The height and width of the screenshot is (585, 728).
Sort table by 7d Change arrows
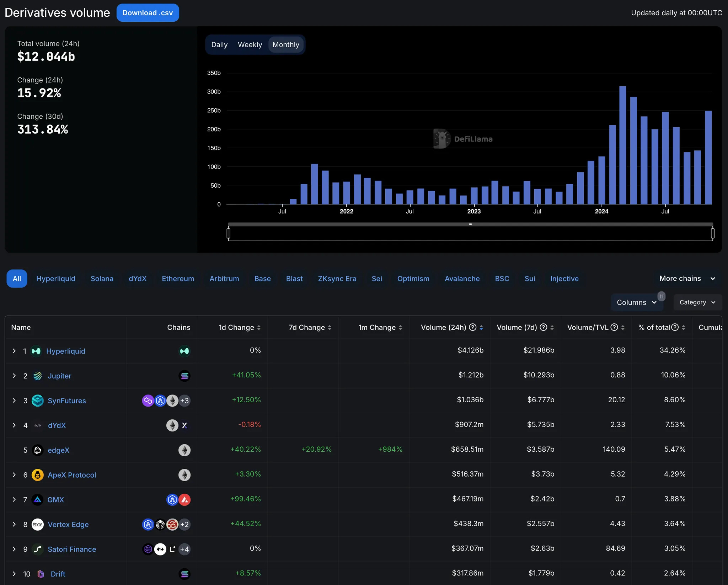330,328
